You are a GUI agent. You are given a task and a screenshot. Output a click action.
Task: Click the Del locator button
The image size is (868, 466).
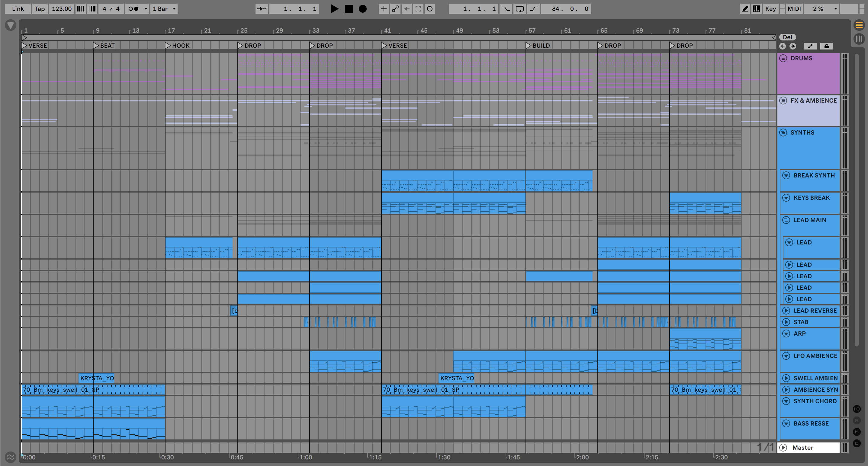pyautogui.click(x=787, y=37)
